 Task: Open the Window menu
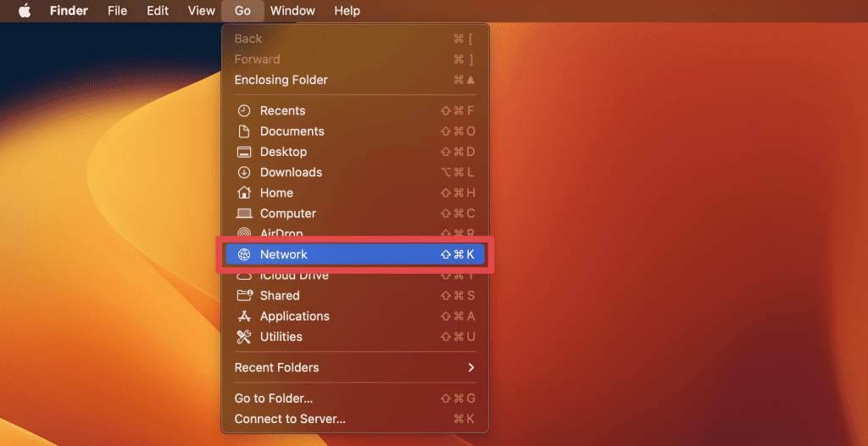(x=292, y=10)
